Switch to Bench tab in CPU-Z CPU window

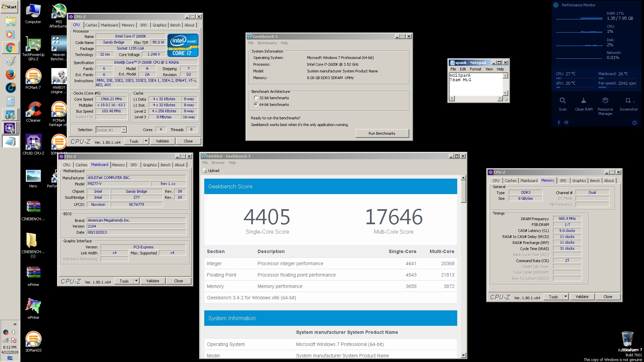[x=175, y=25]
